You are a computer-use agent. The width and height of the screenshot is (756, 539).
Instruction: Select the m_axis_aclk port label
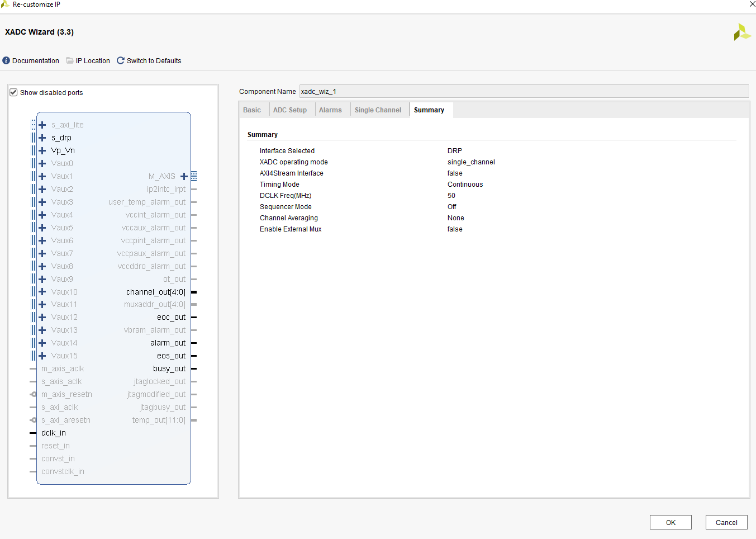tap(63, 368)
